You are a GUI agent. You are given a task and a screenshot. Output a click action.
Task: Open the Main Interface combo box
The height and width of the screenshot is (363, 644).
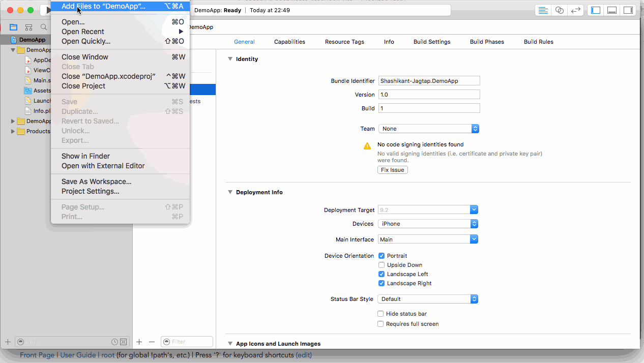428,239
